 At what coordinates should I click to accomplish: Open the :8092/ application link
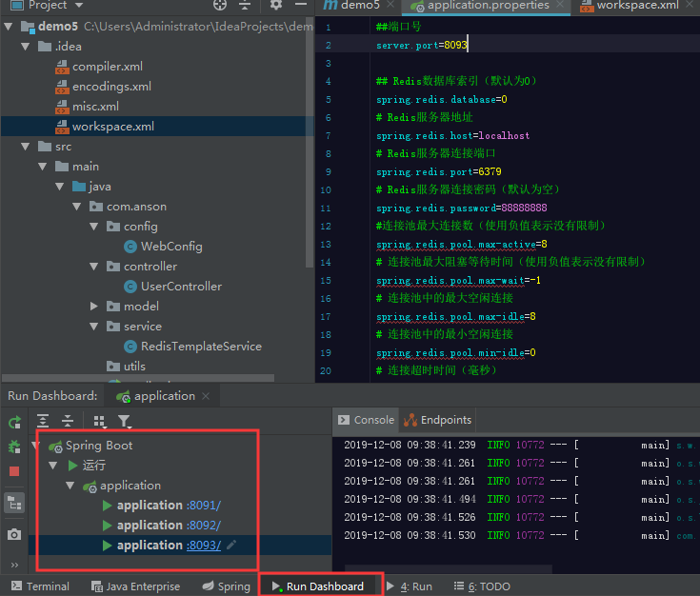203,525
